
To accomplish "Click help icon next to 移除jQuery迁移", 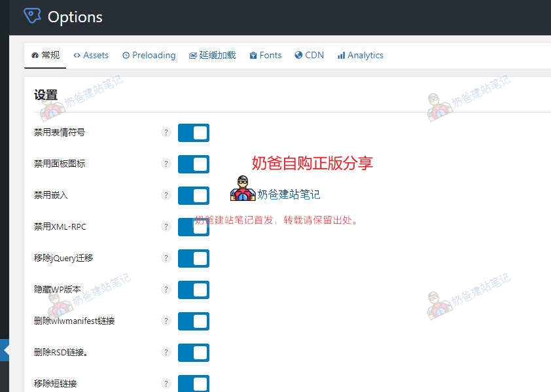I will pos(166,258).
